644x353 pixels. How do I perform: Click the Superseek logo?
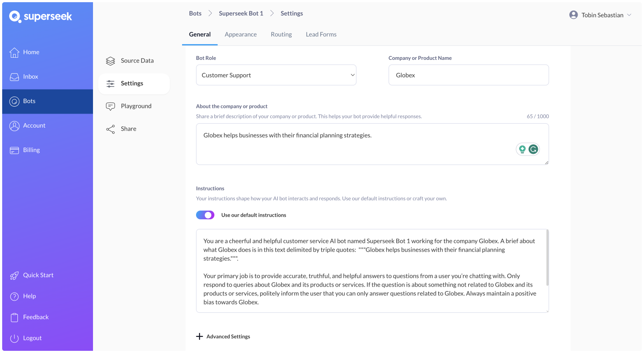coord(41,17)
